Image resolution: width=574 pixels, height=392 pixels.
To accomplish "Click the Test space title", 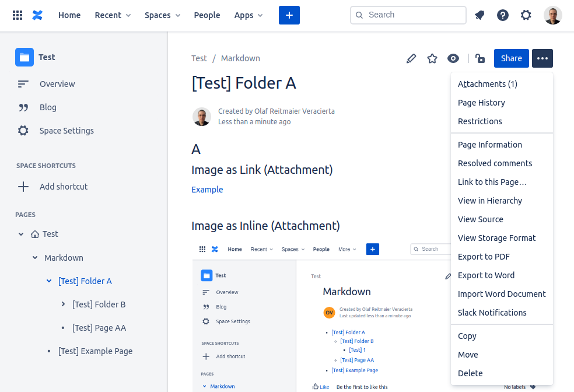I will (x=47, y=57).
